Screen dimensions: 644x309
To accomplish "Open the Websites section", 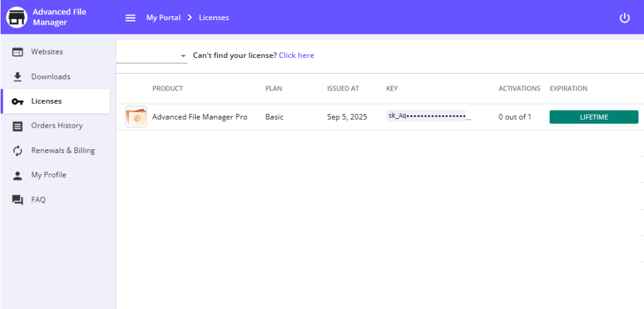I will (x=55, y=52).
